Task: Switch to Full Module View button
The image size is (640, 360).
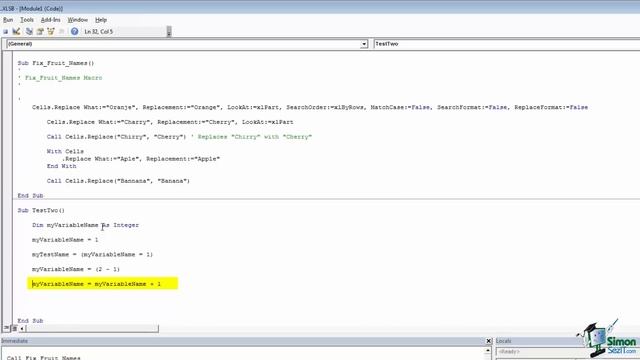Action: (14, 328)
